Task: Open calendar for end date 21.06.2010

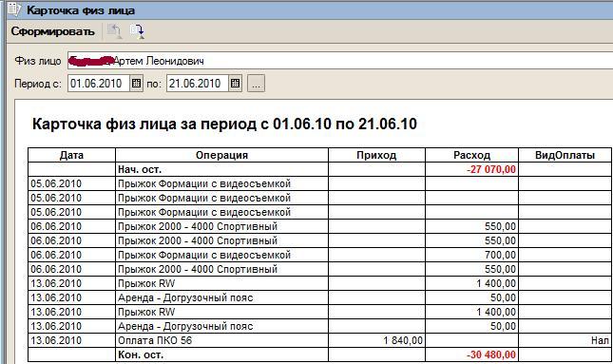Action: (x=235, y=84)
